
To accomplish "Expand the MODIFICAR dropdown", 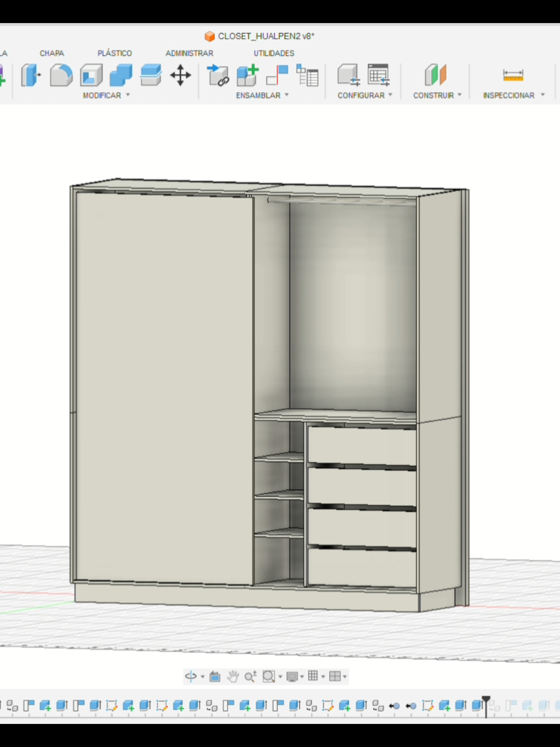I will click(x=106, y=95).
